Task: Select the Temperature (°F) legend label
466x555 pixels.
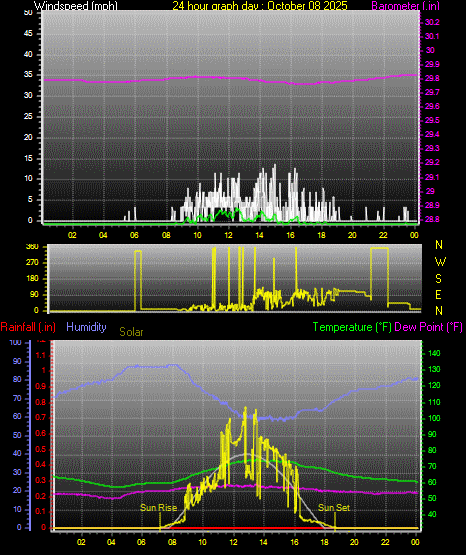Action: click(x=352, y=327)
